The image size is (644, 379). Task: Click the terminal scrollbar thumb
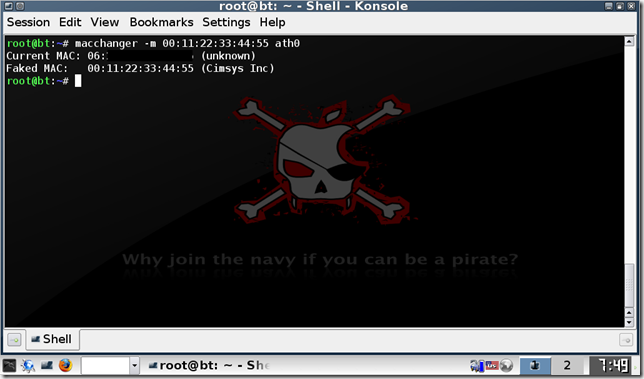[629, 286]
